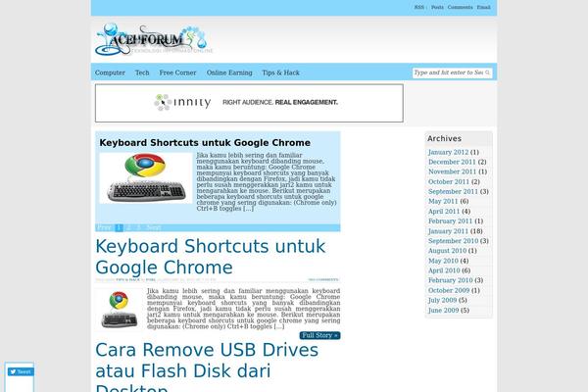This screenshot has width=588, height=392.
Task: Open post heading Keyboard Shortcuts untuk Google Chrome
Action: 211,257
